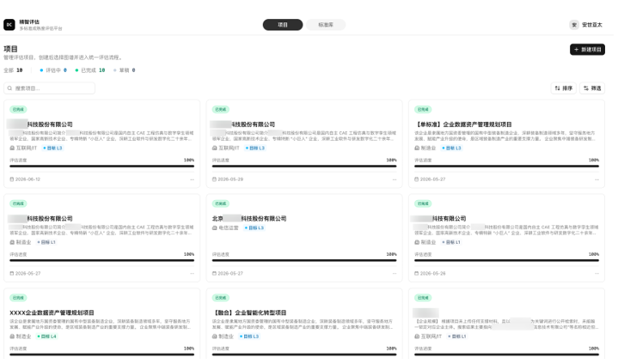Click industry icon in 【单标准】 card
Viewport: 618px width, 364px height.
(417, 148)
